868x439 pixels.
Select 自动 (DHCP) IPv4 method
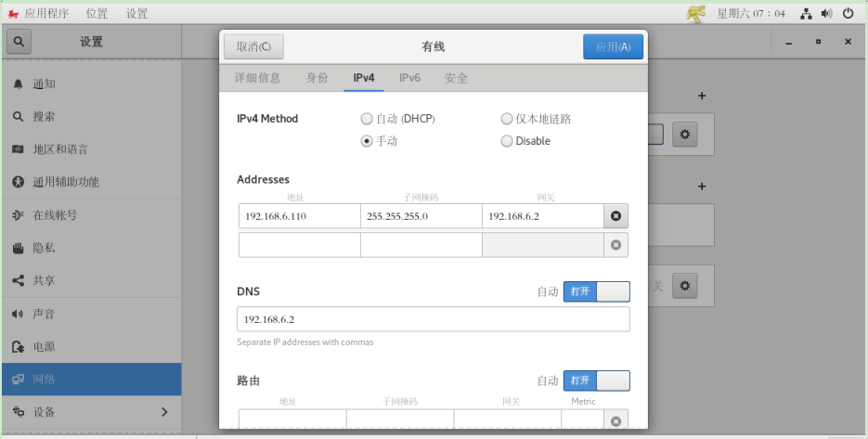pos(367,119)
